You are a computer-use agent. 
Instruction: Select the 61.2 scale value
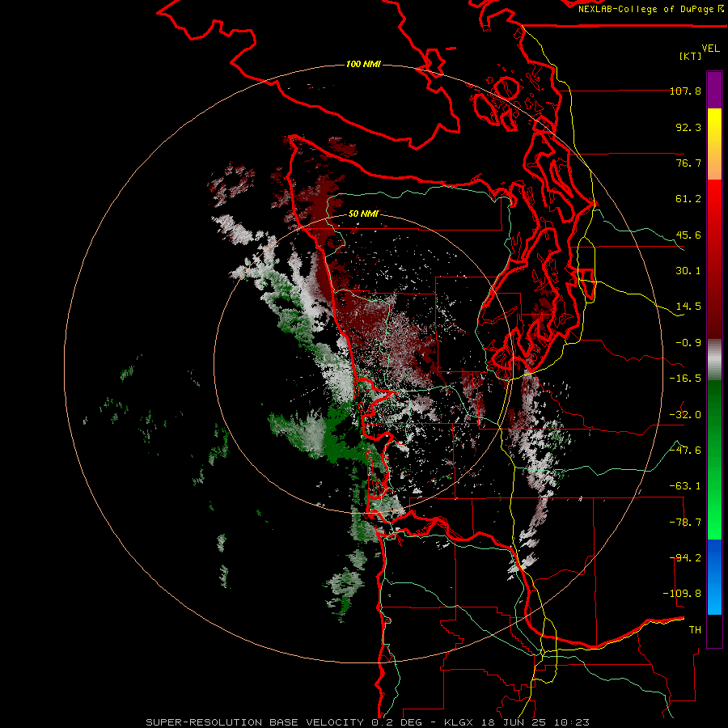pyautogui.click(x=688, y=199)
